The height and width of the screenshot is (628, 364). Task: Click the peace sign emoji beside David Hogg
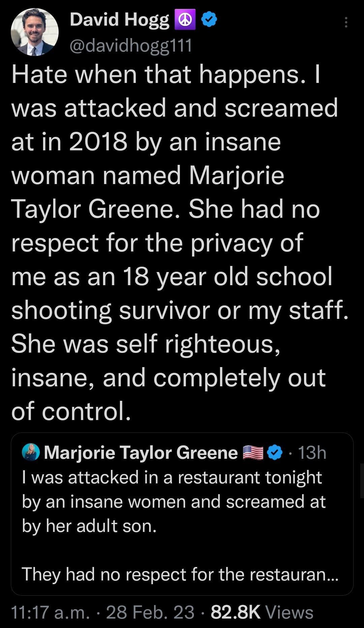coord(185,20)
